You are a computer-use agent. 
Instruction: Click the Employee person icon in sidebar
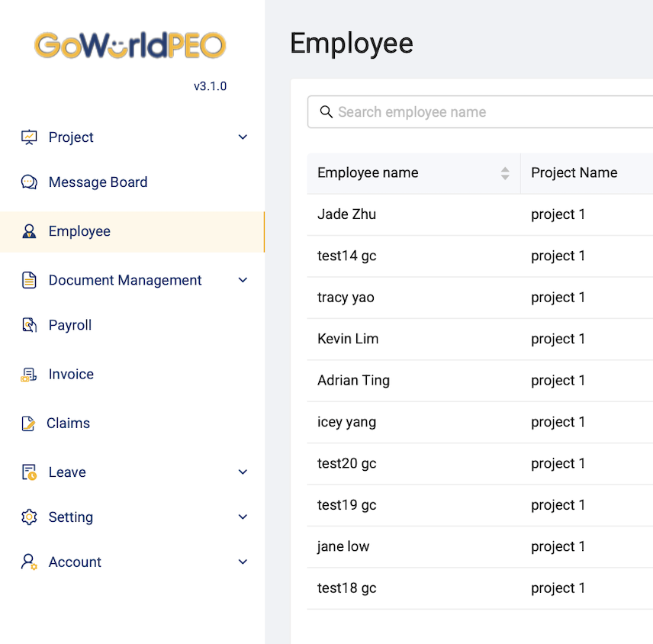coord(29,231)
